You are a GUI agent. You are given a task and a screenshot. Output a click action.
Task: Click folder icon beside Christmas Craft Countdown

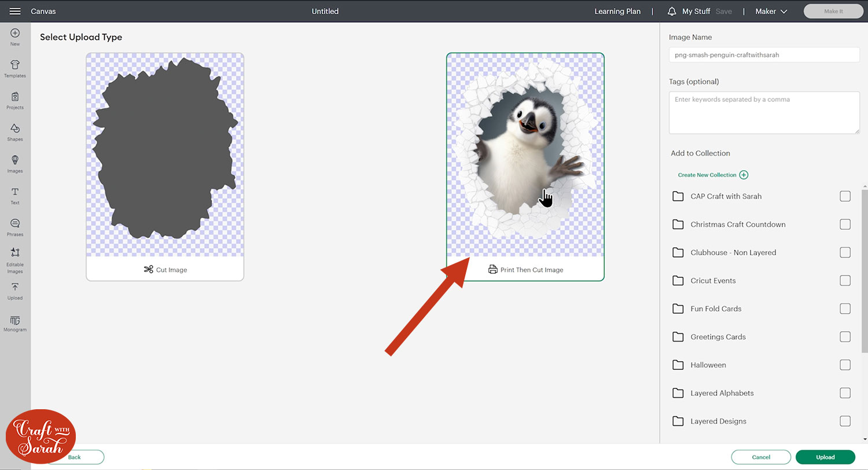678,224
